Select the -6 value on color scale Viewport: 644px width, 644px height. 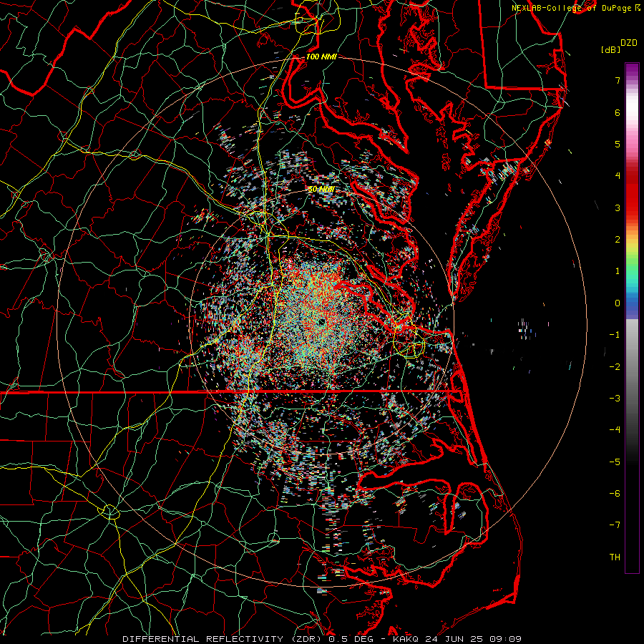(615, 494)
